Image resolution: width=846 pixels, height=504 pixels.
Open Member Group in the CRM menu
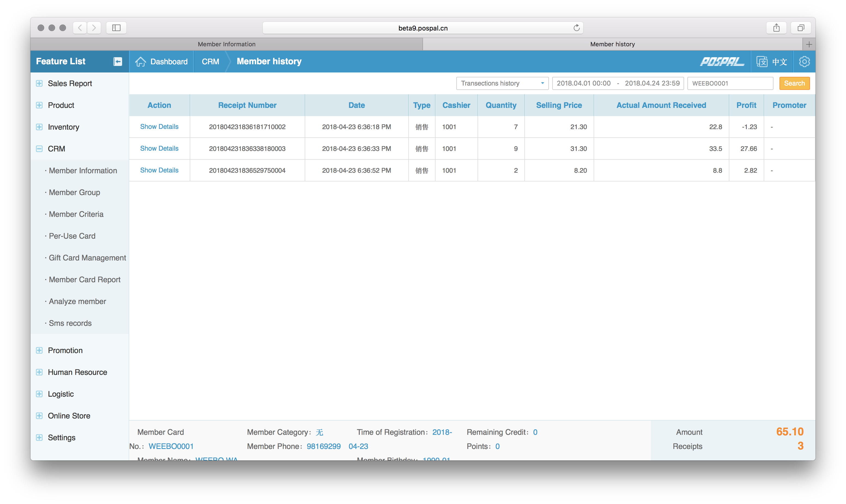point(74,192)
